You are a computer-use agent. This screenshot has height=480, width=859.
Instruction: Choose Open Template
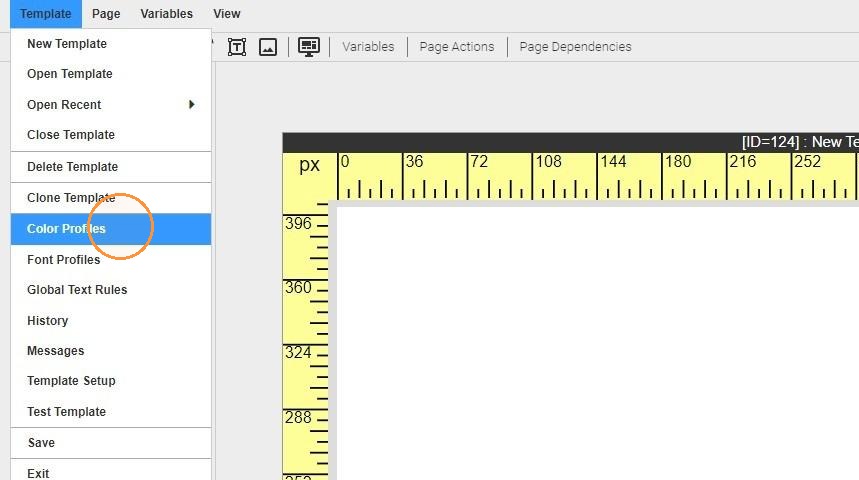click(x=111, y=74)
